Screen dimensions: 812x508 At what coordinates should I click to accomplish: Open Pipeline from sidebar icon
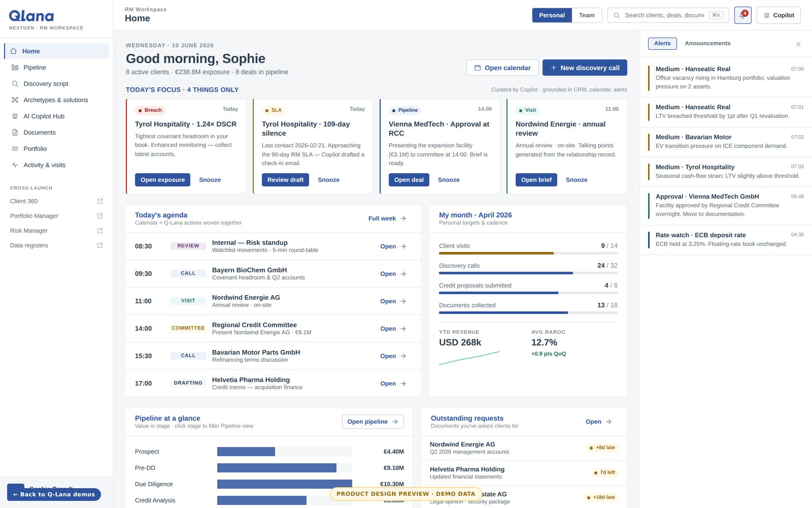15,67
